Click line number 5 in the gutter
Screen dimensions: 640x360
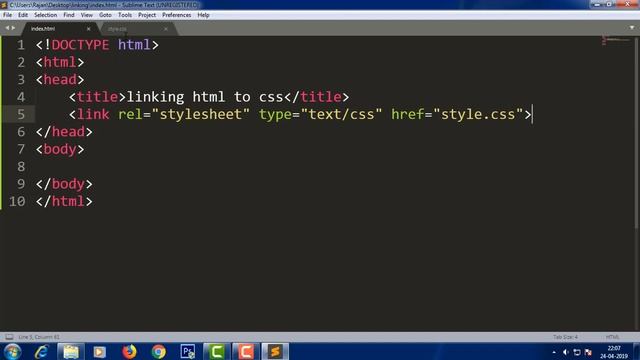pos(21,115)
